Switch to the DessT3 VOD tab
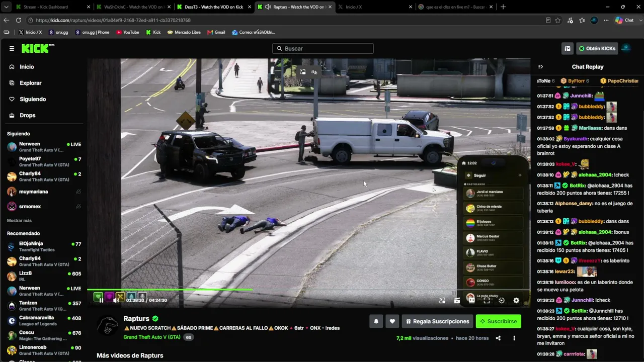 point(214,7)
